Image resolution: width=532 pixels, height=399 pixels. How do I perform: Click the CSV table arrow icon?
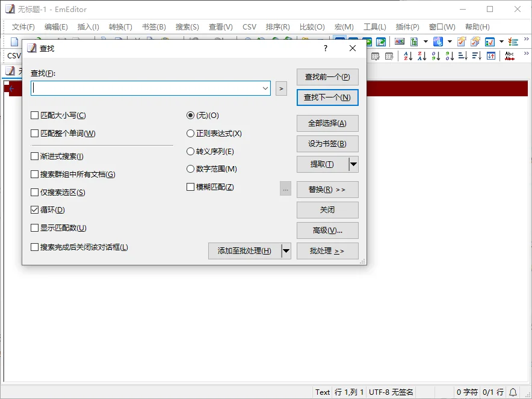tap(389, 56)
